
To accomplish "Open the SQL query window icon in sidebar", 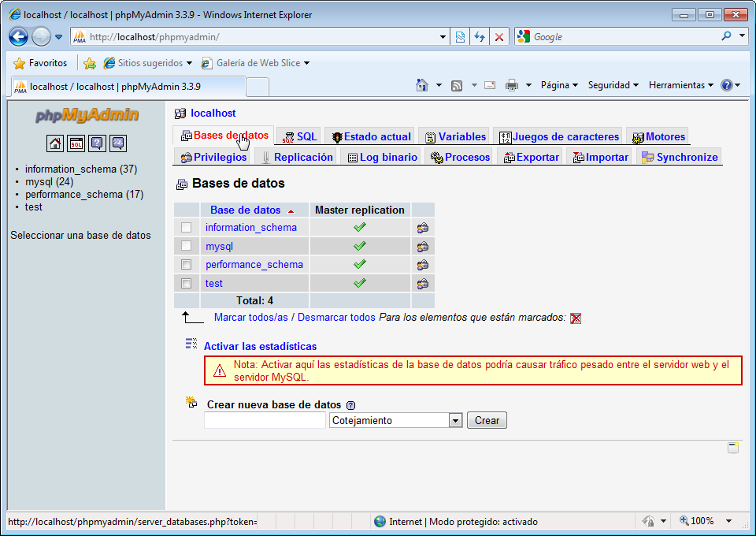I will pyautogui.click(x=76, y=143).
